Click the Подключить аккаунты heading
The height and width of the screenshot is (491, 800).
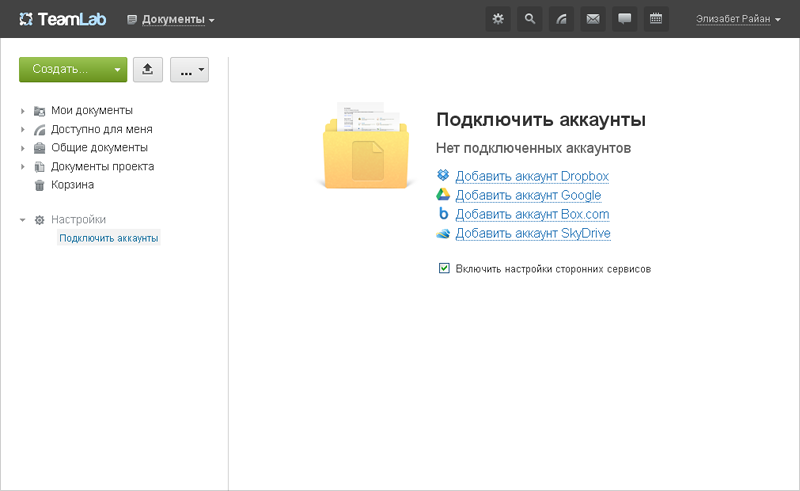click(541, 120)
